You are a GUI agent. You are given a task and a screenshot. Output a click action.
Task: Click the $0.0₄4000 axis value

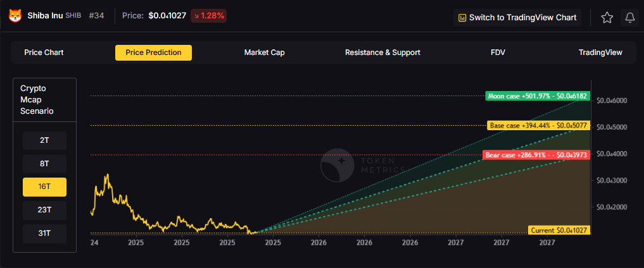click(612, 154)
